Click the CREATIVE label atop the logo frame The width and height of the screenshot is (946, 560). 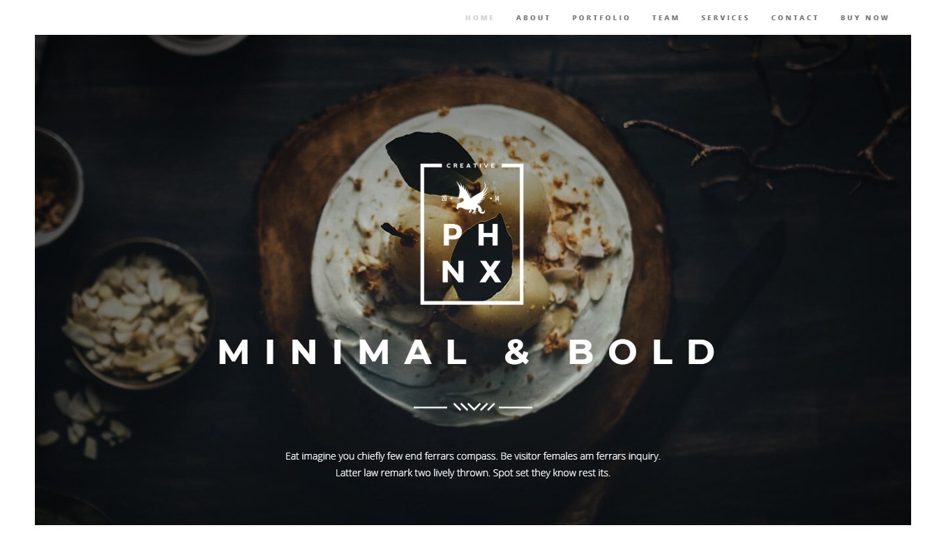(471, 166)
